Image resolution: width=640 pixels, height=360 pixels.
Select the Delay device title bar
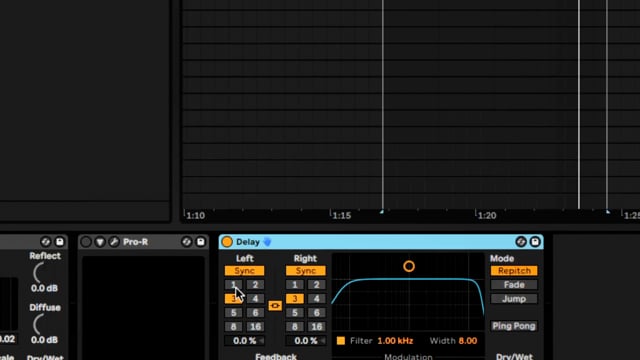pos(381,242)
